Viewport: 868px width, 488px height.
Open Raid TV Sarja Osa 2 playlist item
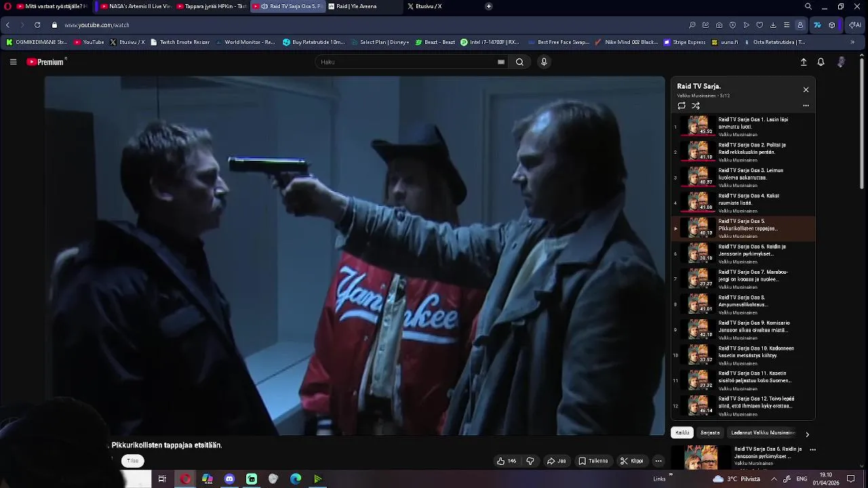coord(743,152)
